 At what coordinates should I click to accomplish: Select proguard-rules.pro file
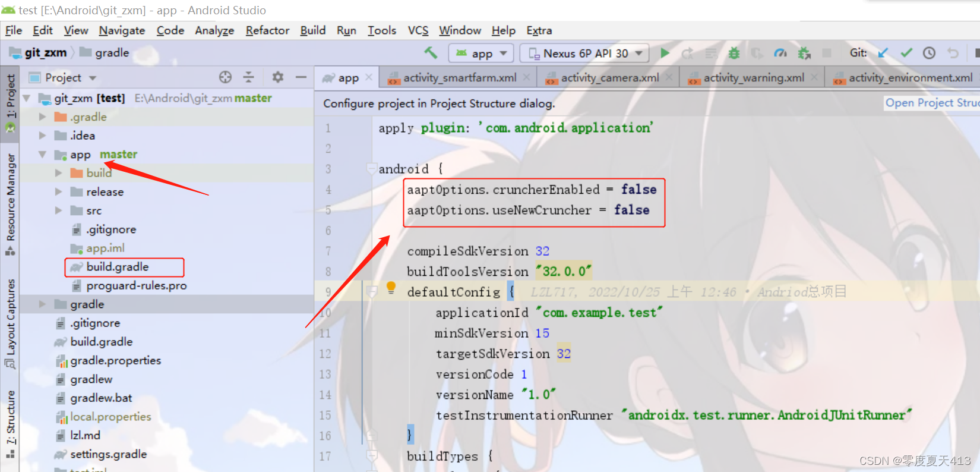[x=136, y=286]
